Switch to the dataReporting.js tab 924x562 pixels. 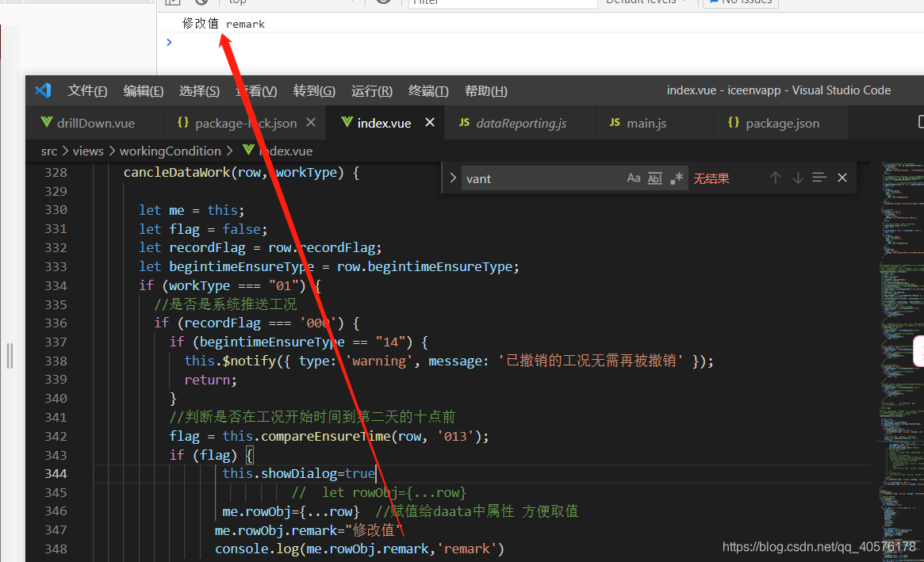521,123
